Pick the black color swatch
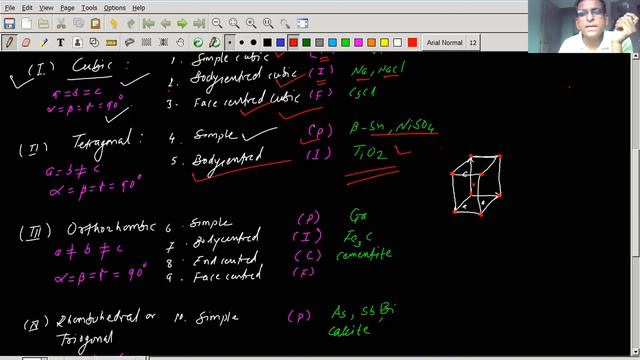Image resolution: width=640 pixels, height=360 pixels. pos(267,42)
